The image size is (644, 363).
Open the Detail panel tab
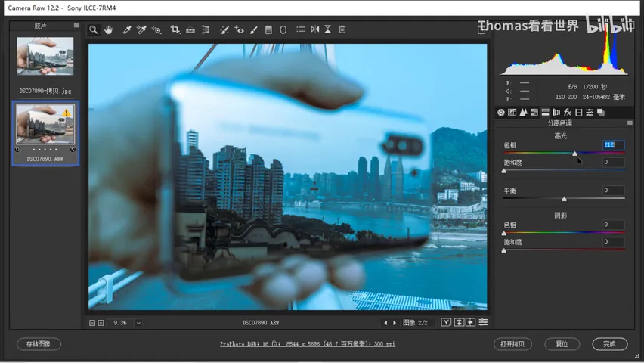pos(523,112)
